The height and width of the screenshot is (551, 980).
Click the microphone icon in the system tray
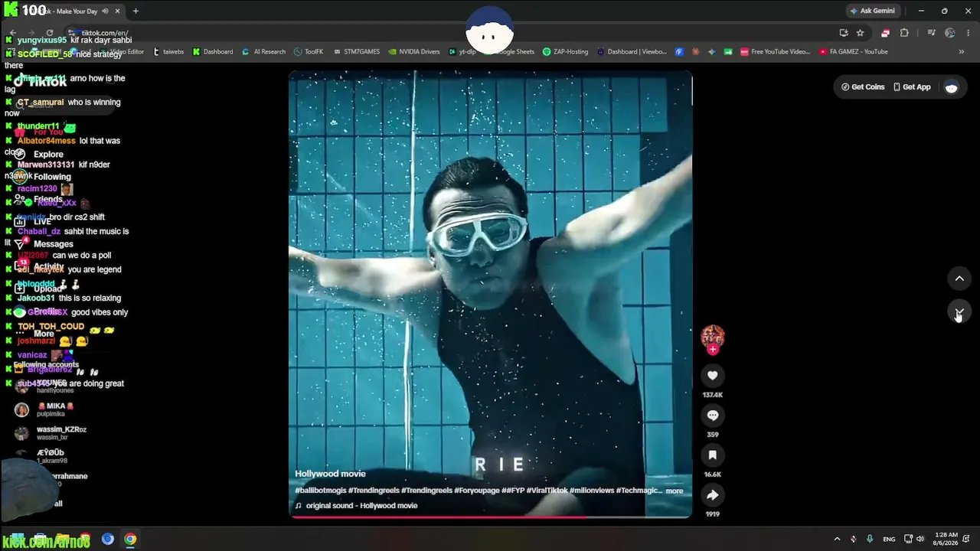click(870, 539)
